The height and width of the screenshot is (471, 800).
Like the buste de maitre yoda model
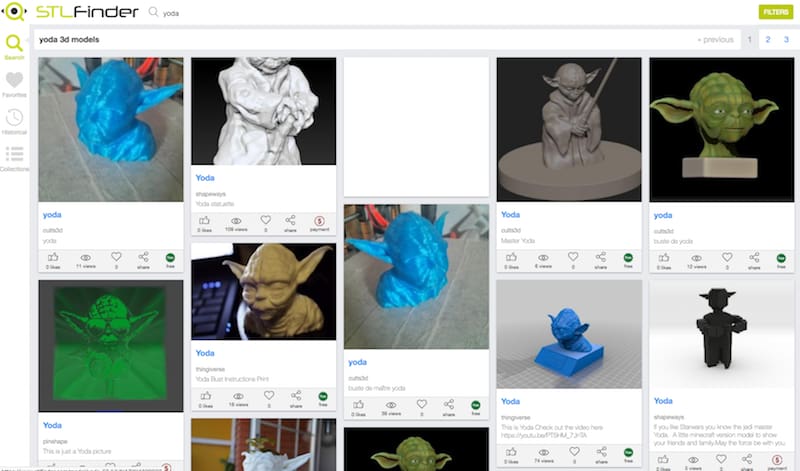point(358,407)
